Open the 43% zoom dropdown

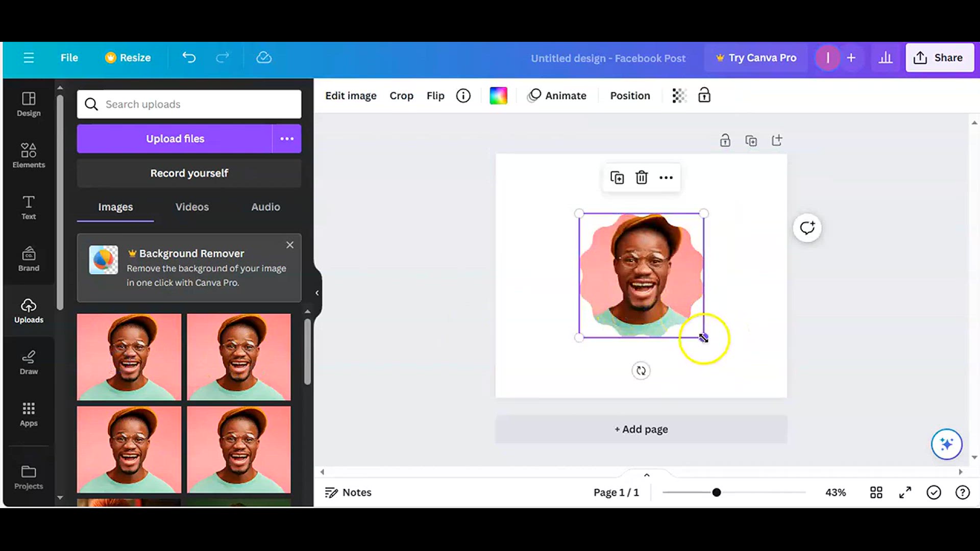pos(836,493)
